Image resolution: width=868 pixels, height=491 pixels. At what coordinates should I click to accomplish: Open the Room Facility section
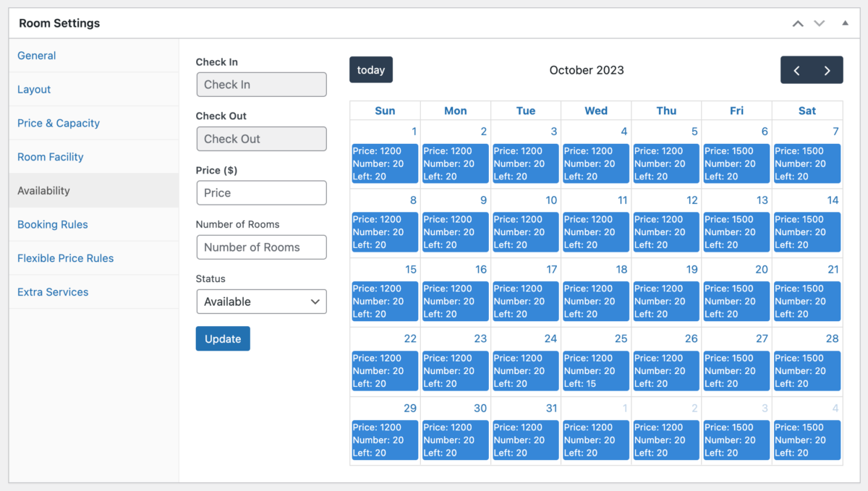(50, 157)
